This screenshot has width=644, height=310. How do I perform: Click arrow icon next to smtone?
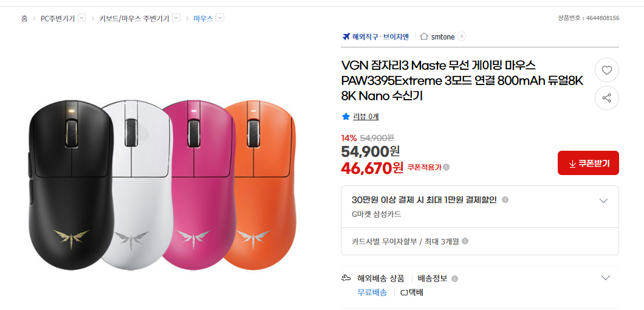462,36
